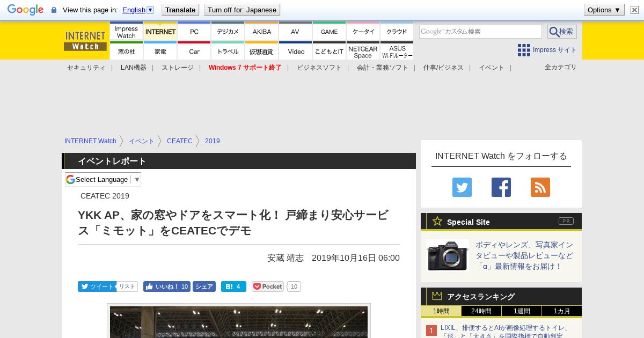Close the Google translate bar
The width and height of the screenshot is (644, 338).
click(x=634, y=10)
